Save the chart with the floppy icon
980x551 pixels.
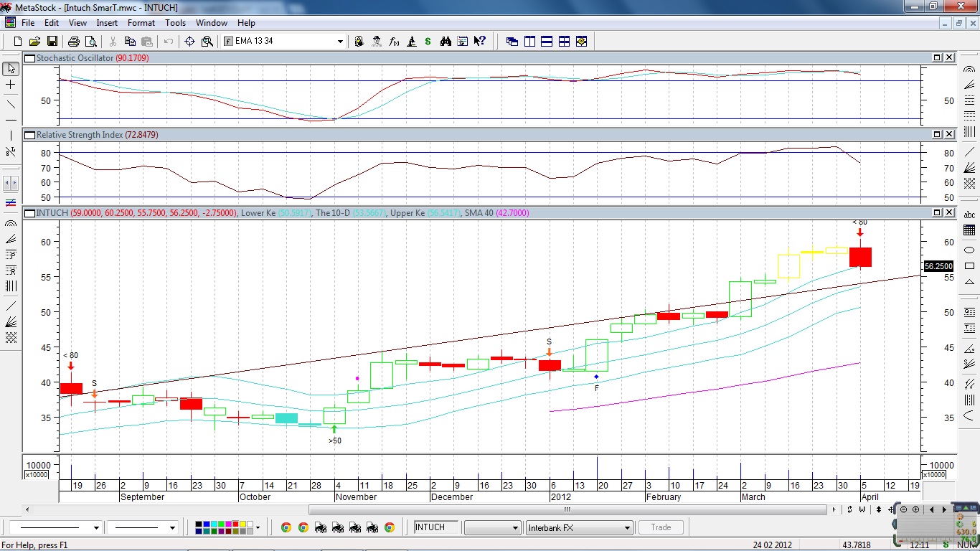(52, 42)
